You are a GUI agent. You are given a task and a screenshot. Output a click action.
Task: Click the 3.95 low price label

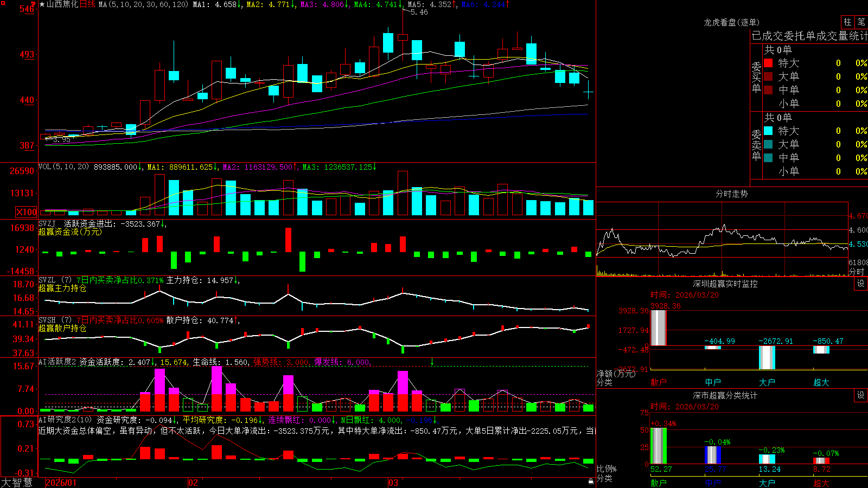(x=62, y=139)
